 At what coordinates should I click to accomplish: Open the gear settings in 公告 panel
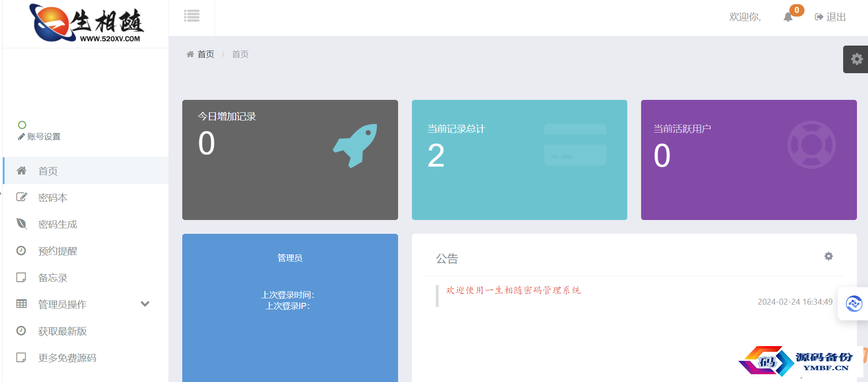[x=828, y=256]
